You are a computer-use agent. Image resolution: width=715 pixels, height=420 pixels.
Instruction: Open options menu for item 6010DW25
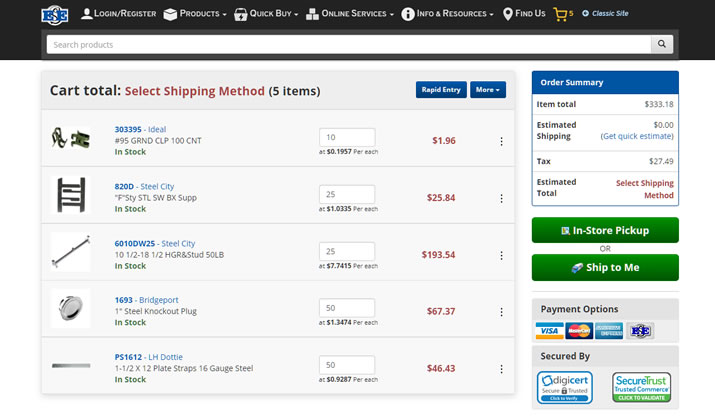click(502, 255)
